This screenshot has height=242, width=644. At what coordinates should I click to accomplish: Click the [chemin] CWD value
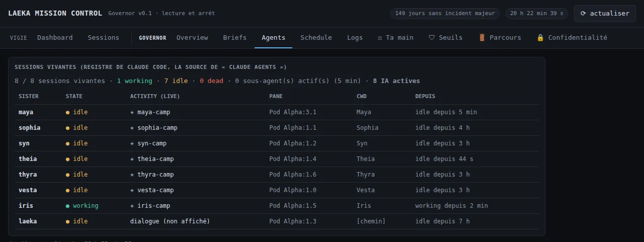[371, 221]
